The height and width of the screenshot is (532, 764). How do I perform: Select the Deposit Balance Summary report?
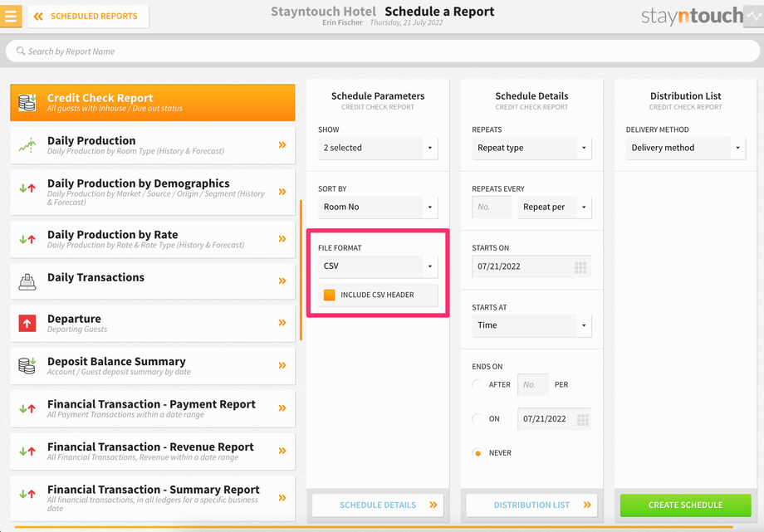tap(153, 366)
